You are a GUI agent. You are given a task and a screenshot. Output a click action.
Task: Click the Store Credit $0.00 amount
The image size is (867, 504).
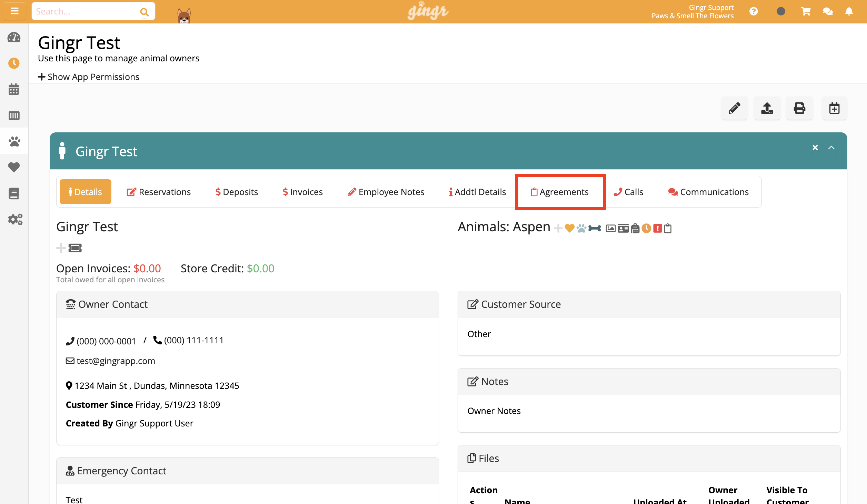coord(261,269)
